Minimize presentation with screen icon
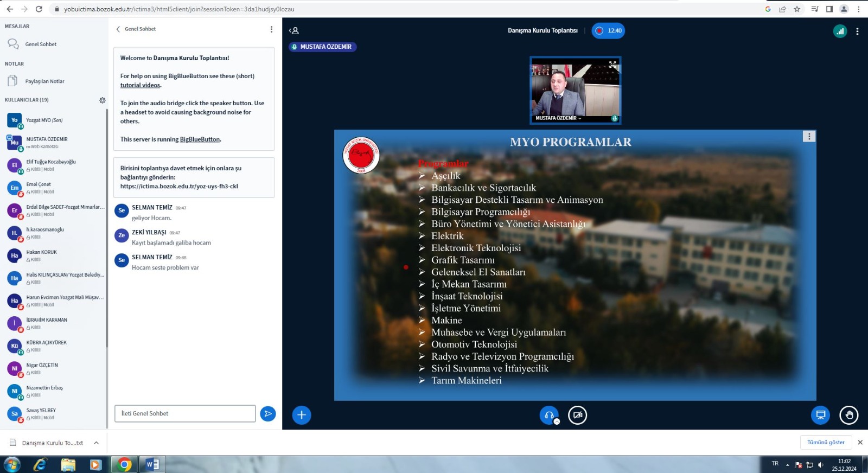This screenshot has width=868, height=473. pyautogui.click(x=821, y=415)
